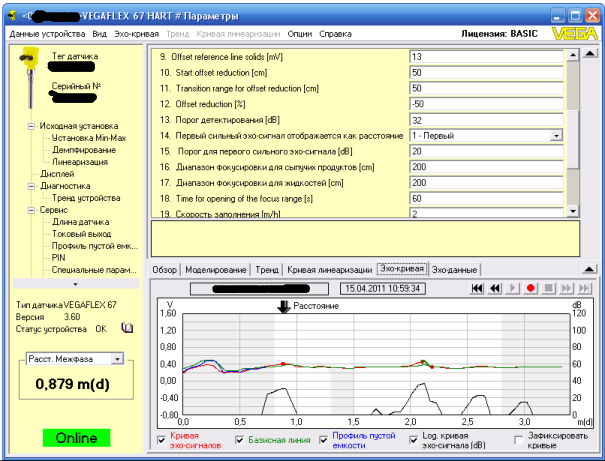
Task: Switch to the Эхо-данные tab
Action: [455, 270]
